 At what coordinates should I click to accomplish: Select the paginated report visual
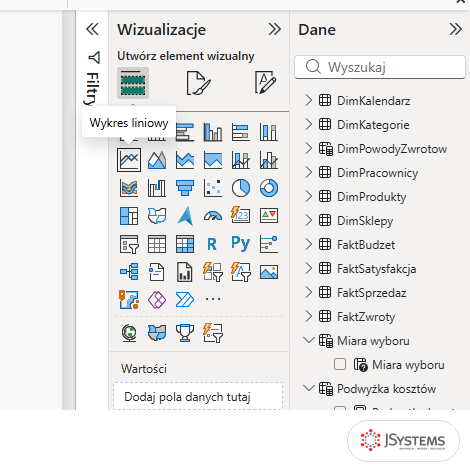click(x=185, y=272)
